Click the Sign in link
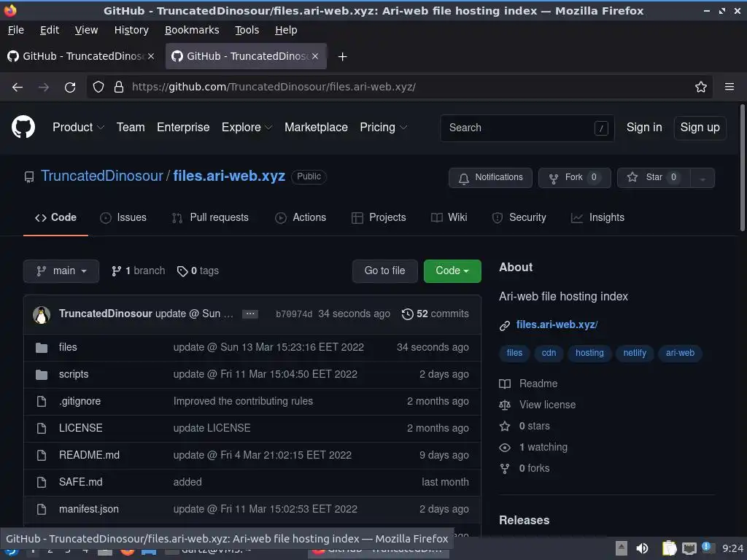This screenshot has height=560, width=747. [x=644, y=127]
